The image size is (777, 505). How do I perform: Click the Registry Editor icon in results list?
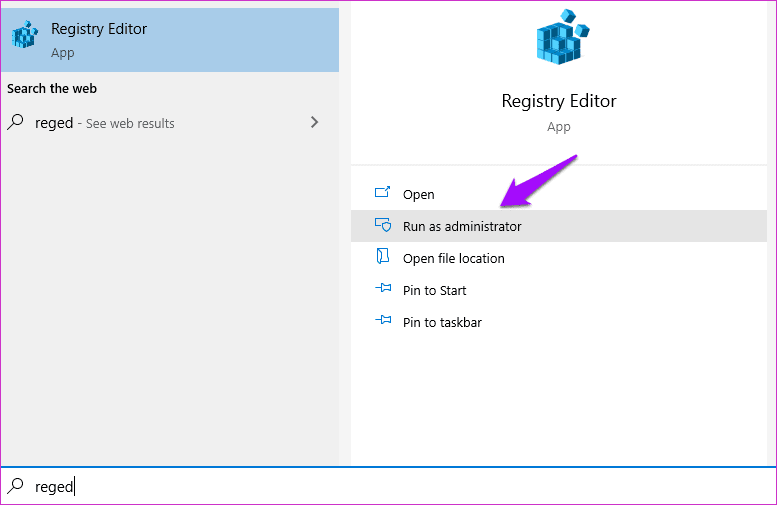(x=25, y=35)
